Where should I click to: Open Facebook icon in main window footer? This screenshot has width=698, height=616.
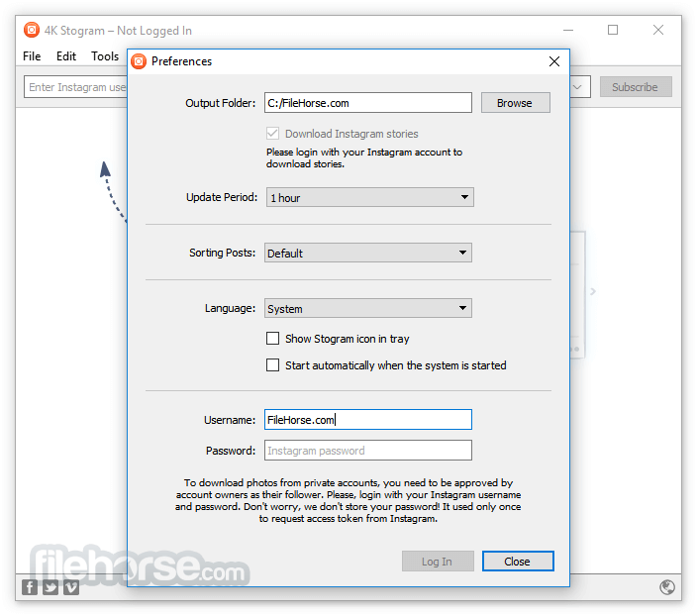pyautogui.click(x=30, y=587)
